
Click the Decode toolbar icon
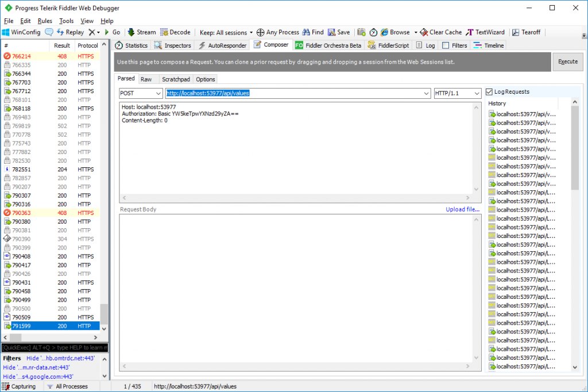click(x=164, y=32)
